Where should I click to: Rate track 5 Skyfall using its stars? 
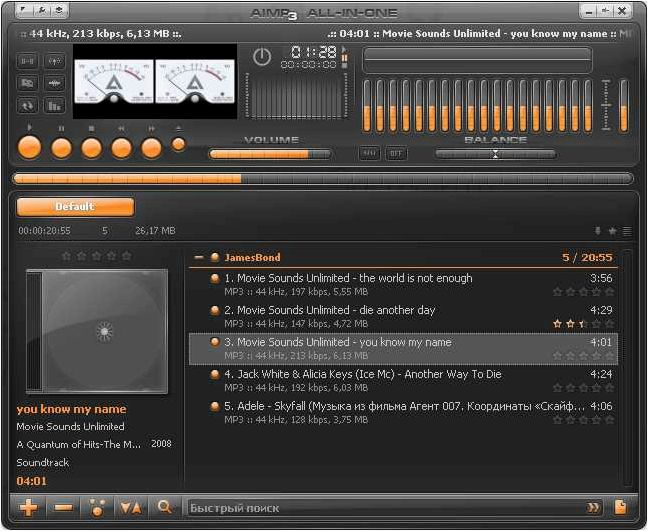584,419
